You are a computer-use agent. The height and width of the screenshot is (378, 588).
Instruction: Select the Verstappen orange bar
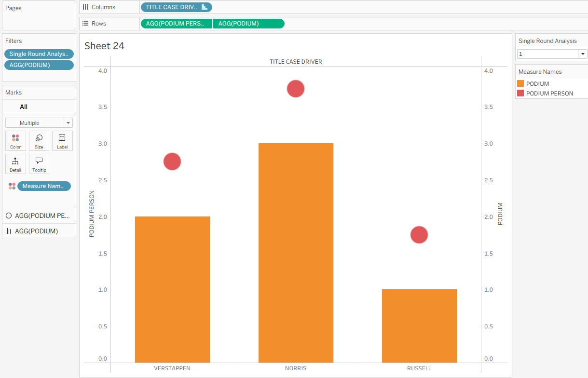click(x=172, y=289)
